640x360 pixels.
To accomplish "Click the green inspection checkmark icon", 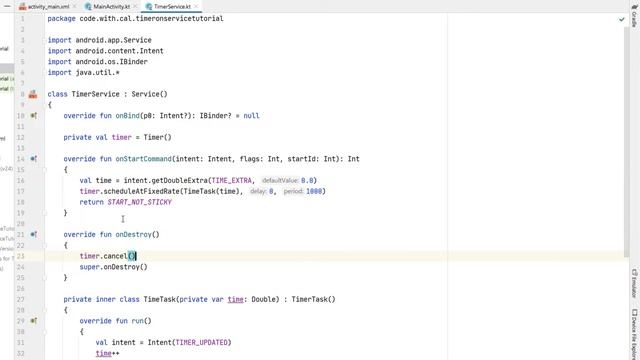I will coord(622,19).
